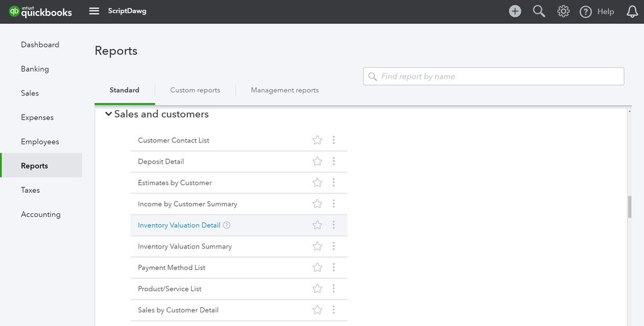644x326 pixels.
Task: Open the Deposit Detail report
Action: pos(160,162)
